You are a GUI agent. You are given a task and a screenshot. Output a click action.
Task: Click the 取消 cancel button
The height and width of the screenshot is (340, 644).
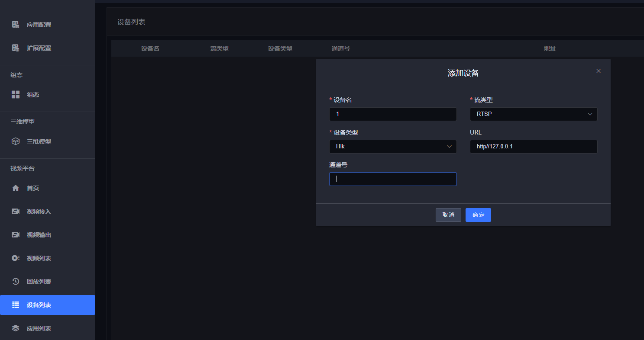[x=448, y=215]
